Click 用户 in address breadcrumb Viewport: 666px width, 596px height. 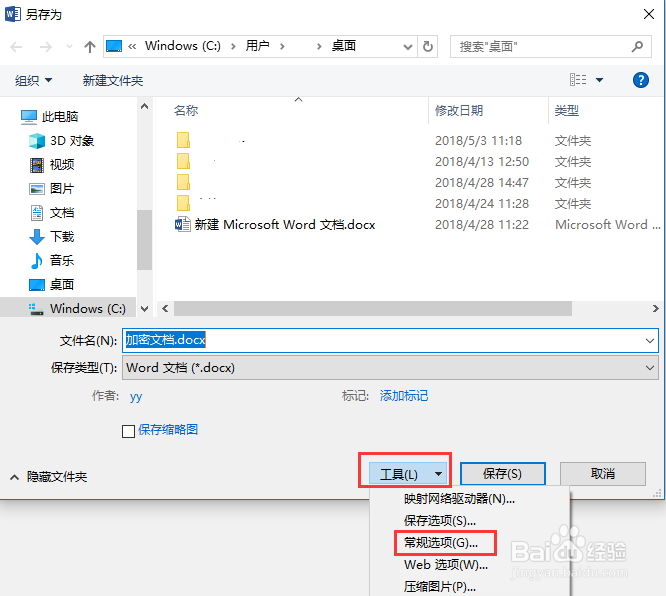coord(257,46)
